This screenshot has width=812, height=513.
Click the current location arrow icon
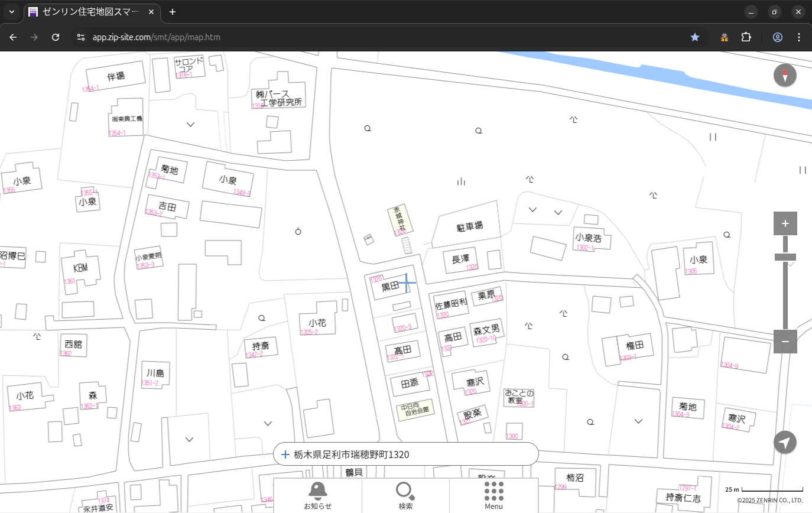click(x=785, y=442)
